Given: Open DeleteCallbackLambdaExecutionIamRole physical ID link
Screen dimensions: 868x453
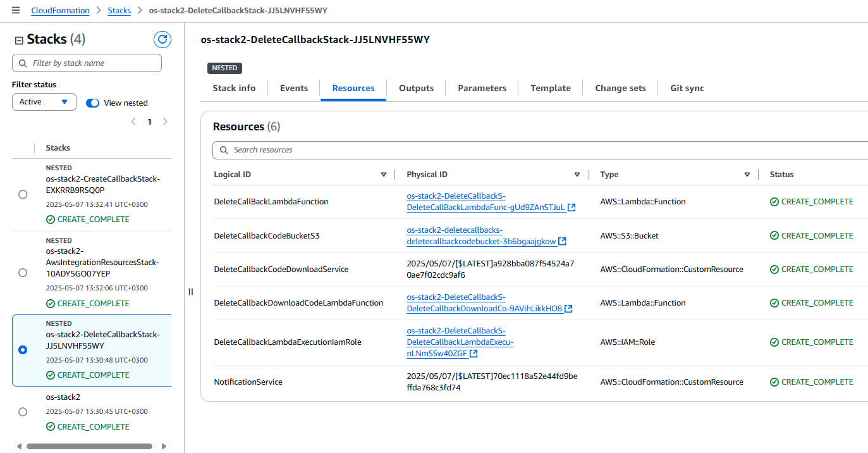Looking at the screenshot, I should pos(460,342).
